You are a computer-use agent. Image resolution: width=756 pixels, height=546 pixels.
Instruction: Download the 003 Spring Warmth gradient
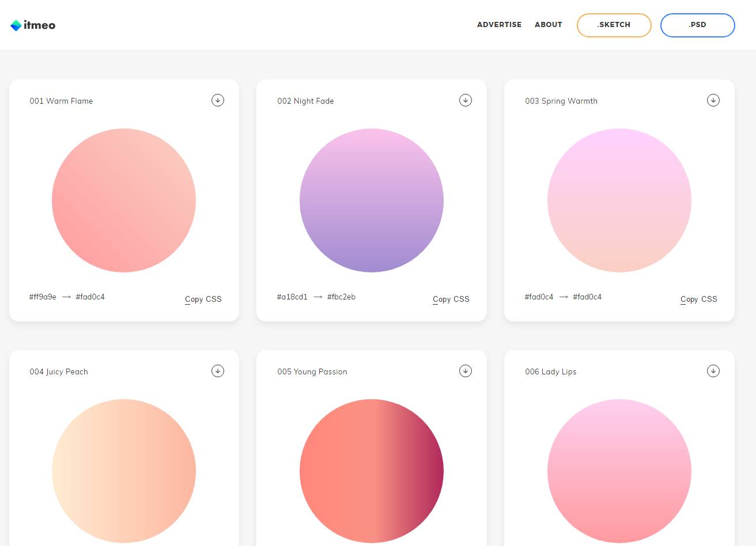tap(713, 100)
